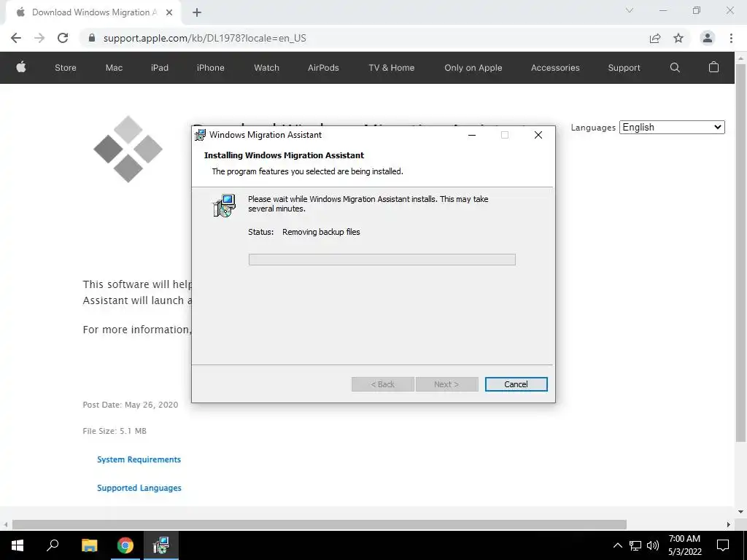Click the scroll down arrow on the page
Viewport: 747px width, 560px height.
click(740, 513)
